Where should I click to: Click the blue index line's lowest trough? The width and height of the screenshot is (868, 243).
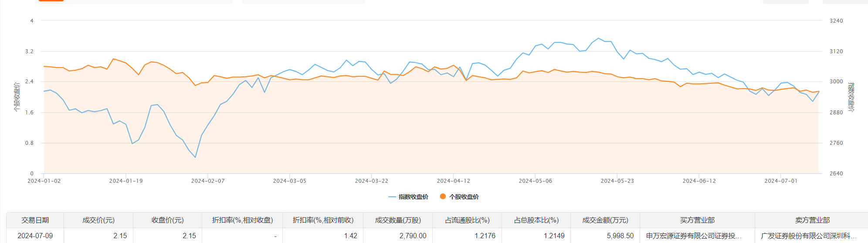(195, 157)
